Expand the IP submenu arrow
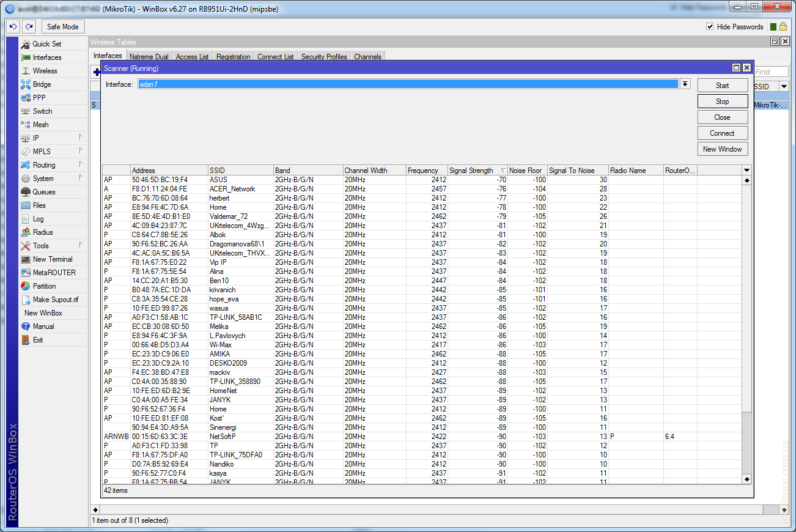 (x=81, y=137)
